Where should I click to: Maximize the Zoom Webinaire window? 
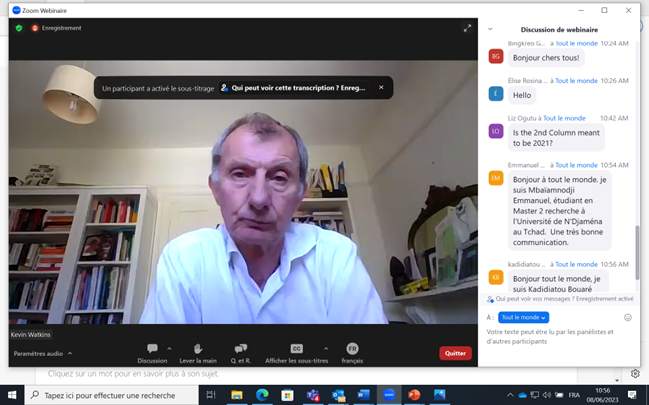604,10
